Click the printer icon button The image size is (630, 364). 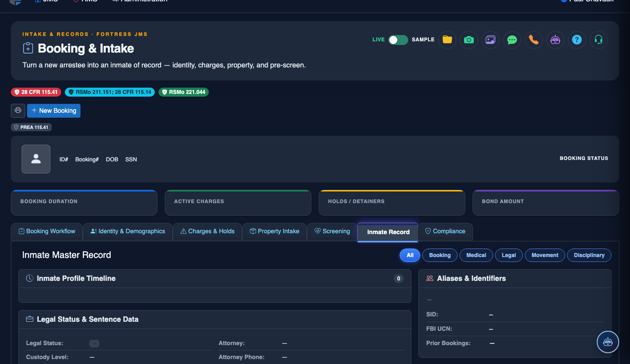[x=18, y=111]
